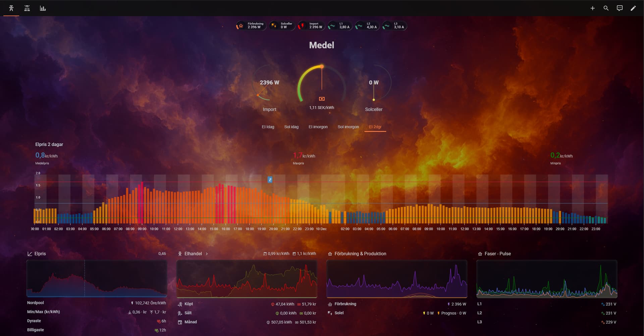This screenshot has width=644, height=336.
Task: Click the Solel row icon
Action: click(330, 313)
